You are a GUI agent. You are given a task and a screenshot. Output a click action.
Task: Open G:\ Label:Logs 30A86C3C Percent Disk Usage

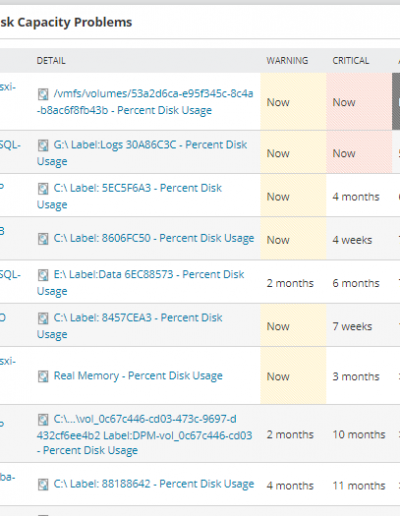[x=142, y=153]
